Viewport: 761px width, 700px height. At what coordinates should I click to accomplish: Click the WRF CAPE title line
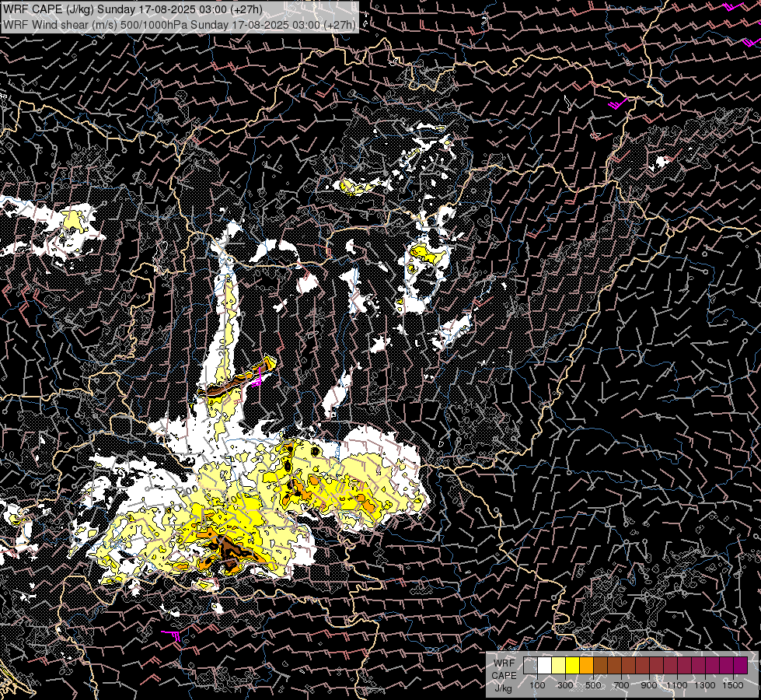[x=133, y=9]
